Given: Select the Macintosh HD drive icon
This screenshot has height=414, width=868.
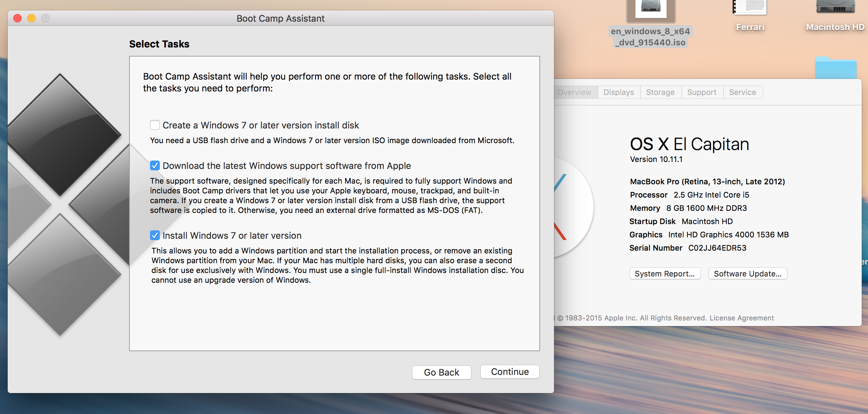Looking at the screenshot, I should tap(835, 7).
